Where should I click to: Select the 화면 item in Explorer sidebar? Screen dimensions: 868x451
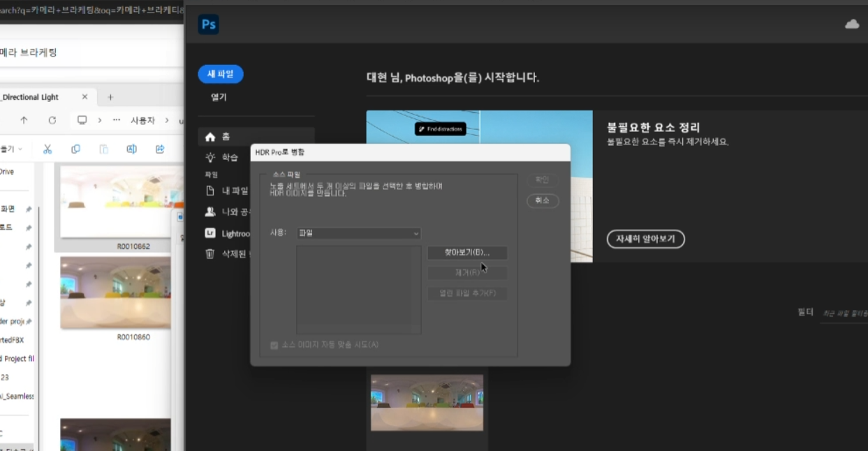(8, 209)
